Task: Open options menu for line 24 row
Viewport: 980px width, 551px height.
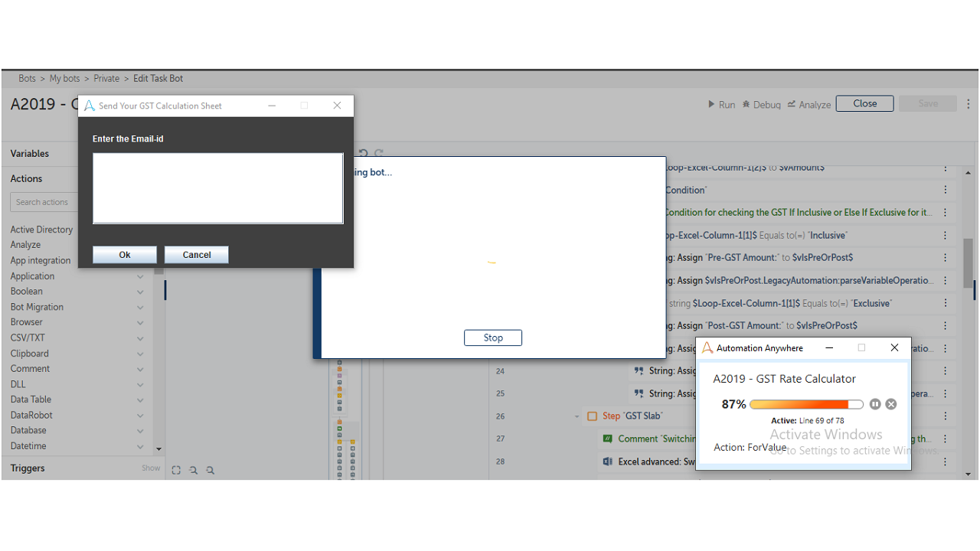Action: (x=946, y=370)
